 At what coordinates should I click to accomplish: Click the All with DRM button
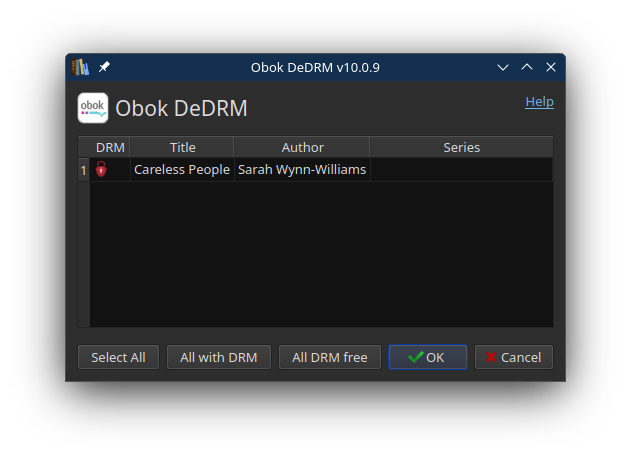219,357
